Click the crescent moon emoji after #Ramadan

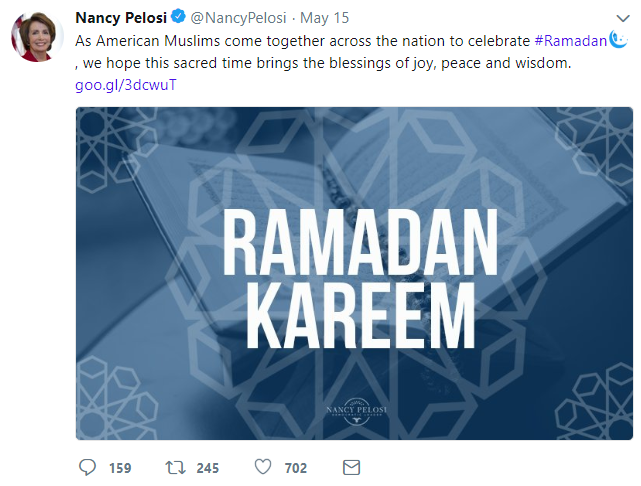(620, 40)
